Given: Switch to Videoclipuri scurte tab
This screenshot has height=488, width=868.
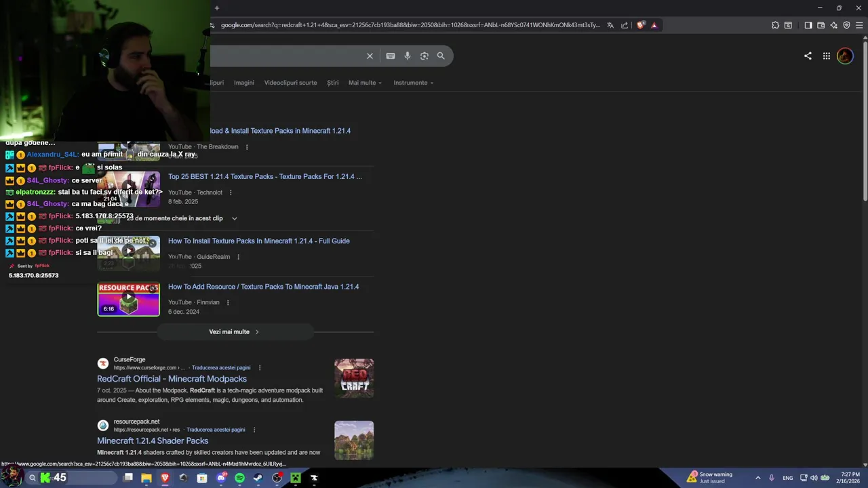Looking at the screenshot, I should (290, 83).
